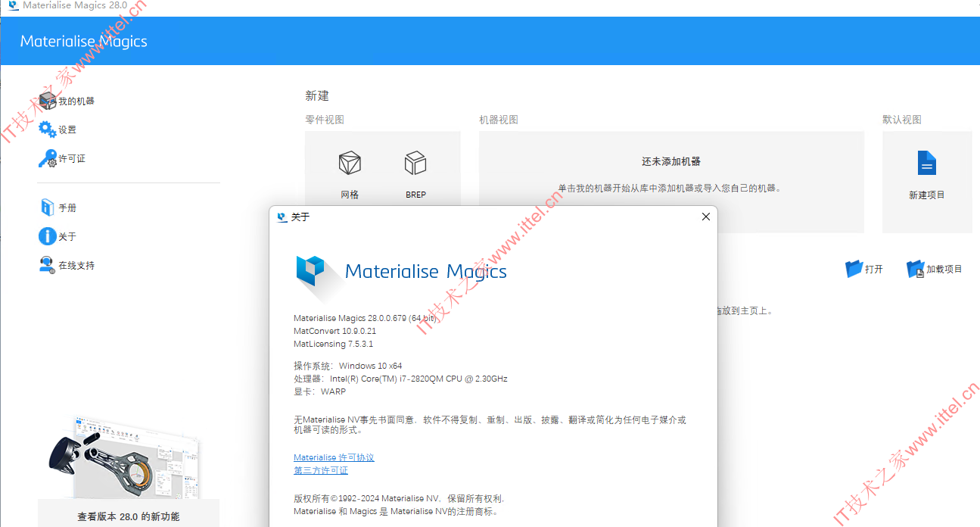This screenshot has height=527, width=980.
Task: Open 手册 manual book icon
Action: click(48, 207)
